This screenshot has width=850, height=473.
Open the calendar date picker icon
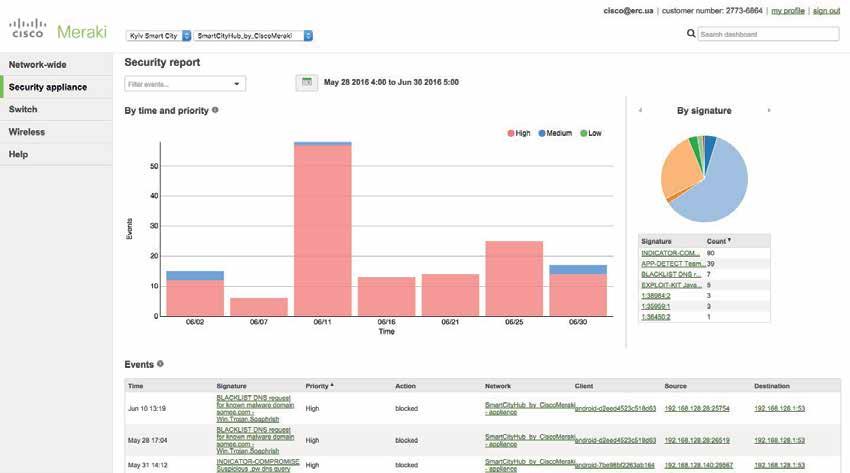pos(307,82)
